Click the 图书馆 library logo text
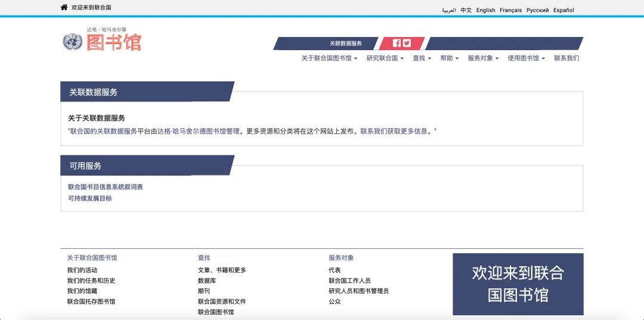This screenshot has height=320, width=644. (x=114, y=42)
